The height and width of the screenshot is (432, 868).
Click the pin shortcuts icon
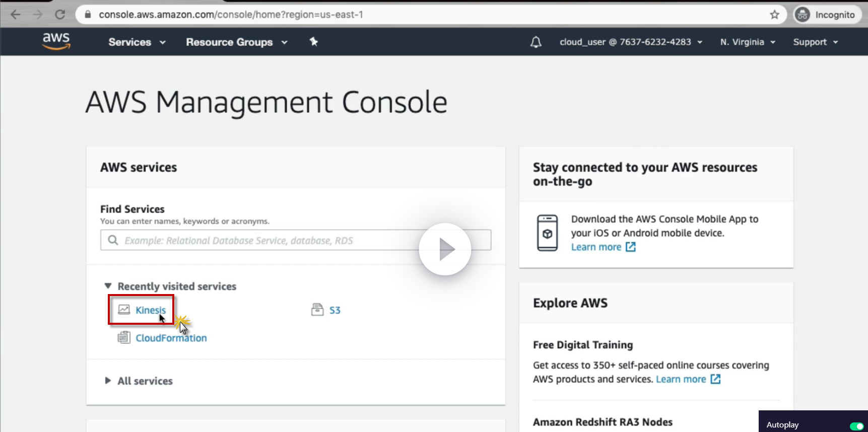pyautogui.click(x=314, y=42)
